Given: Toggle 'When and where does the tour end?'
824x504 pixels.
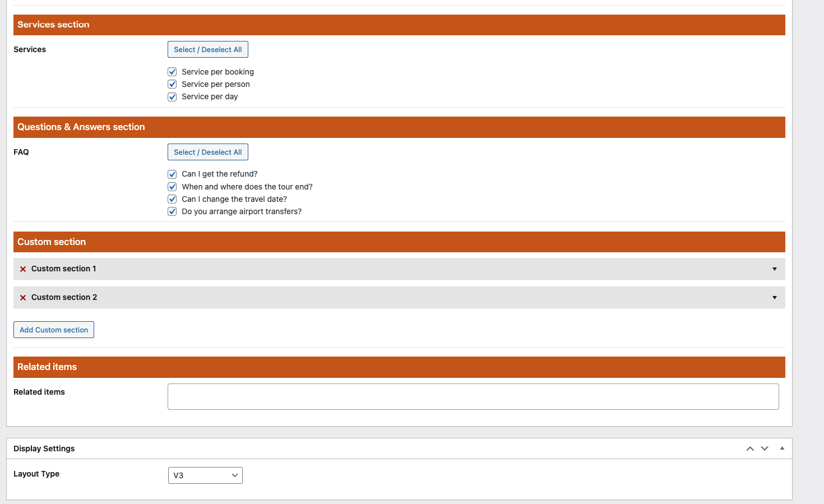Looking at the screenshot, I should tap(172, 187).
